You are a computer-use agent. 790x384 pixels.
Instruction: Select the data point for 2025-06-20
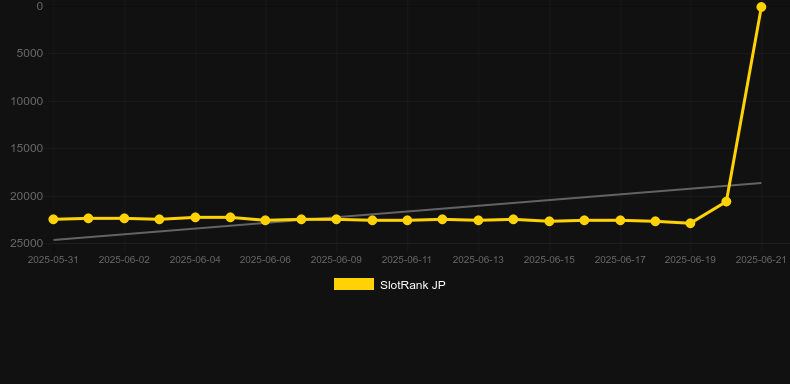[726, 202]
